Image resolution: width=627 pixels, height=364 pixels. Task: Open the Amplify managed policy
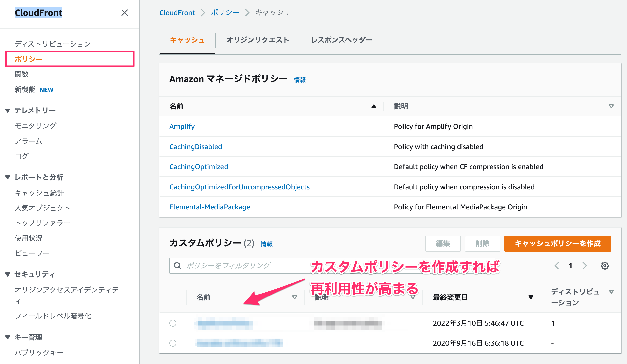(182, 126)
